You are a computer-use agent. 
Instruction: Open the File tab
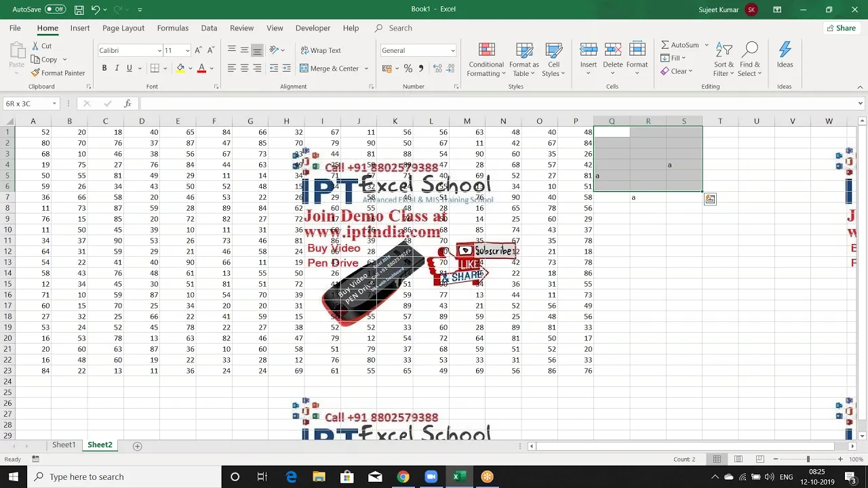15,28
